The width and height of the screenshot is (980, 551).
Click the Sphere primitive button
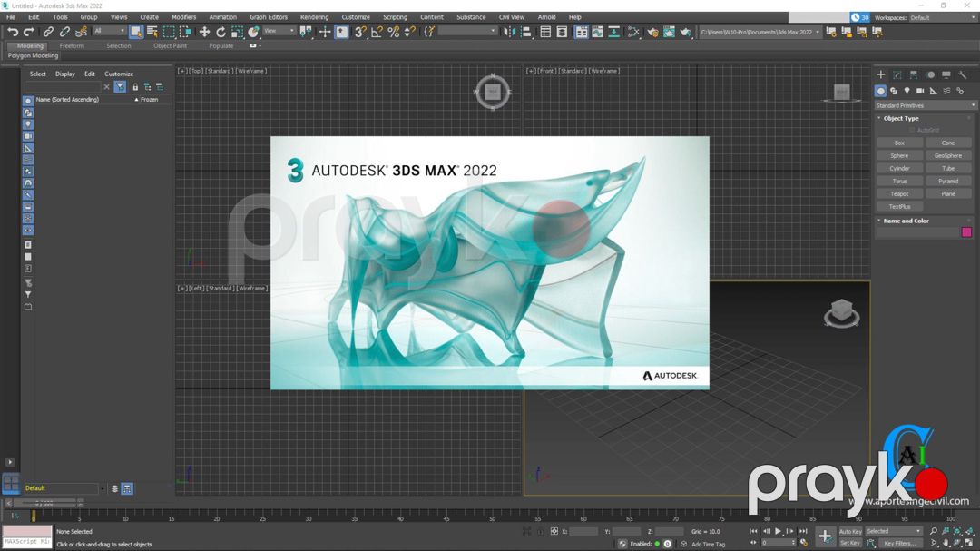pyautogui.click(x=899, y=156)
